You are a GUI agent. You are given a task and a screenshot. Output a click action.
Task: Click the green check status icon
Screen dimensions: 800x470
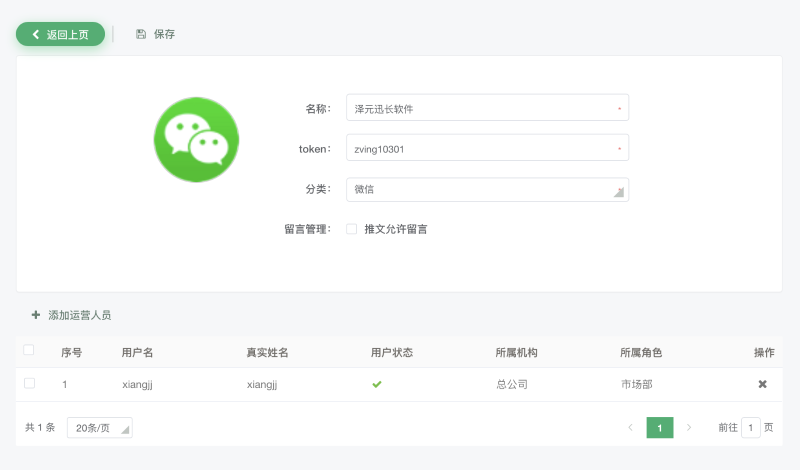(377, 384)
